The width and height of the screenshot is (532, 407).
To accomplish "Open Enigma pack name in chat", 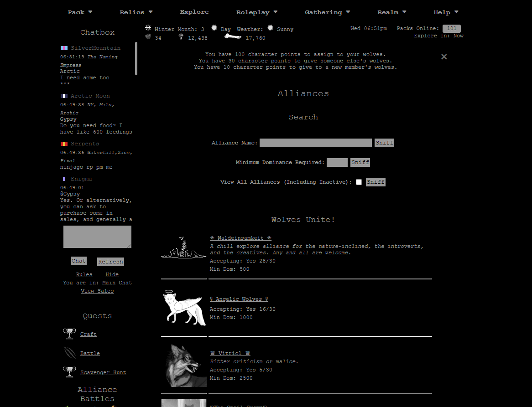I will point(81,179).
